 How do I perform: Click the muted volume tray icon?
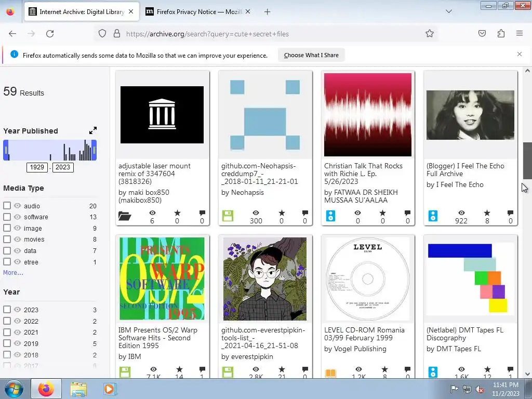tap(480, 389)
